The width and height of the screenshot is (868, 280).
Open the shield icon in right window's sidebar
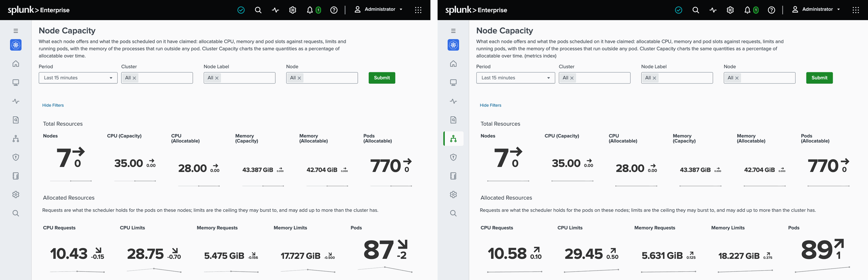454,157
